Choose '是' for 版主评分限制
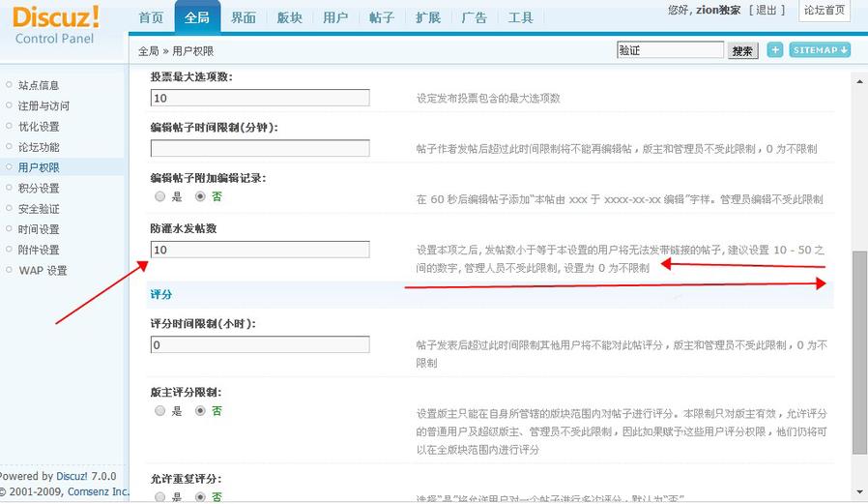Image resolution: width=868 pixels, height=504 pixels. [x=160, y=411]
